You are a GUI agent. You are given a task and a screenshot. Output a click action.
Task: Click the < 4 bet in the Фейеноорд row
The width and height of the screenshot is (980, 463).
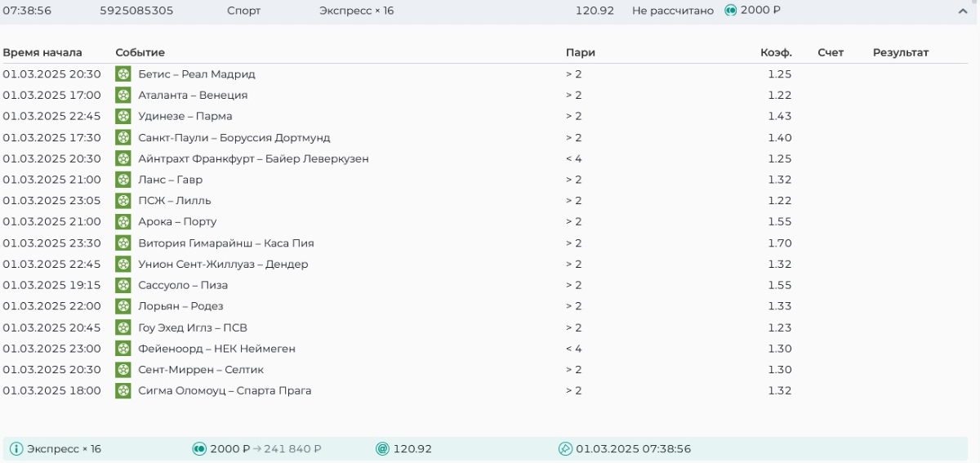(574, 349)
